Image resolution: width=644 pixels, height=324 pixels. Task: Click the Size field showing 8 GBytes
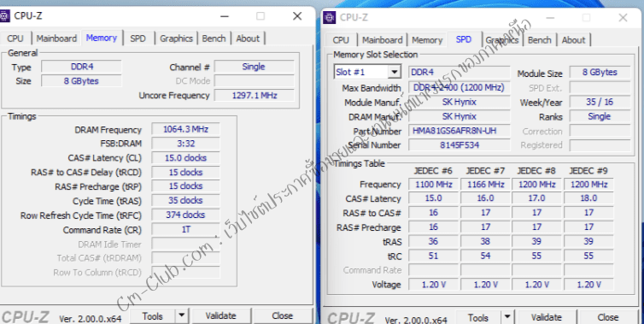81,81
